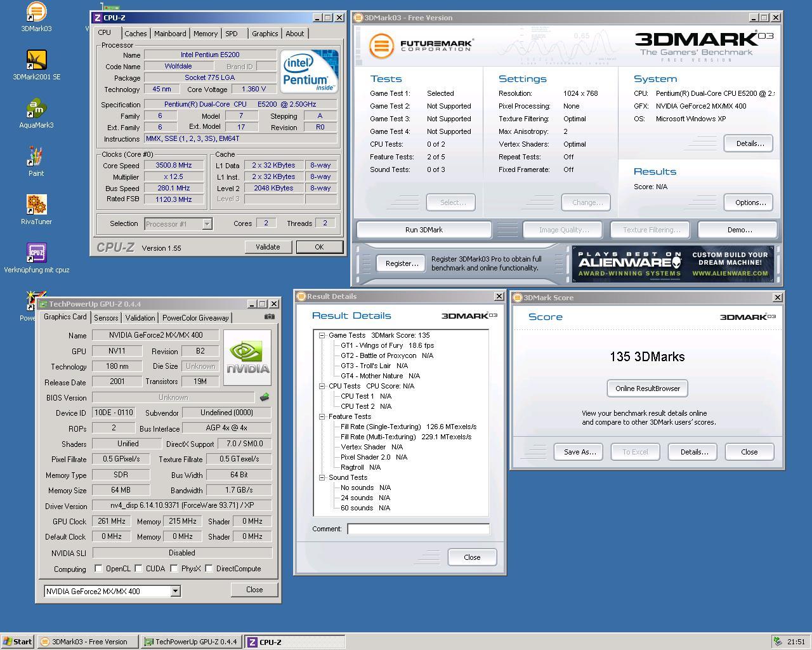Click NVIDIA logo in GPU-Z

tap(247, 357)
